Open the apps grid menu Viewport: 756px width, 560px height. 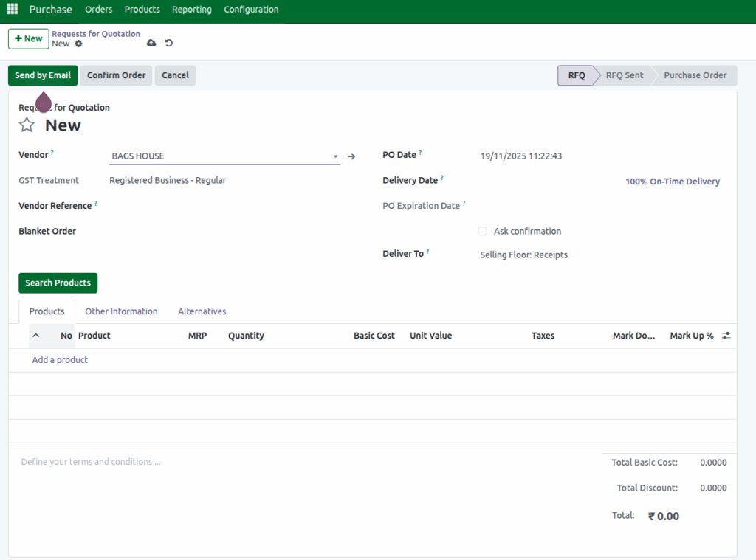coord(11,9)
